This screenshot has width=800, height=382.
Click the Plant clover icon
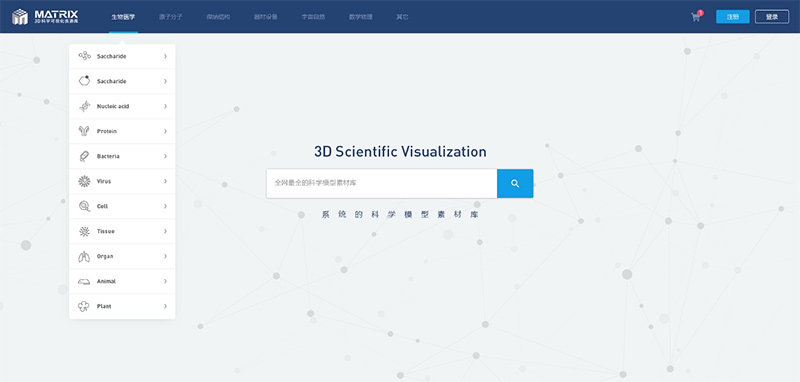click(84, 306)
